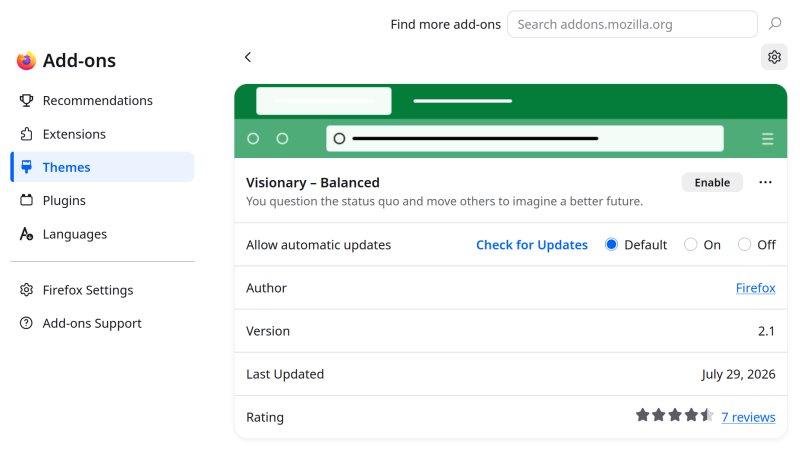Click the green theme preview image
800x454 pixels.
click(x=511, y=121)
